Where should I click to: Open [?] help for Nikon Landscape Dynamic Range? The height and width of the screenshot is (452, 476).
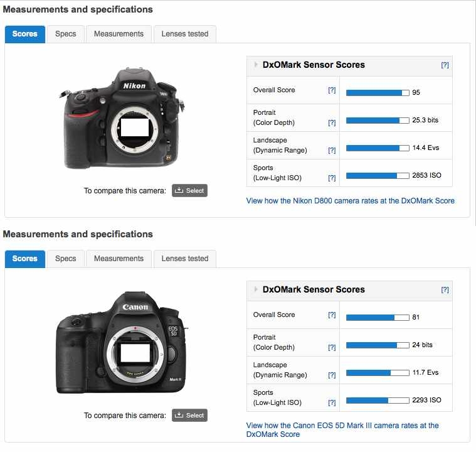pyautogui.click(x=332, y=151)
